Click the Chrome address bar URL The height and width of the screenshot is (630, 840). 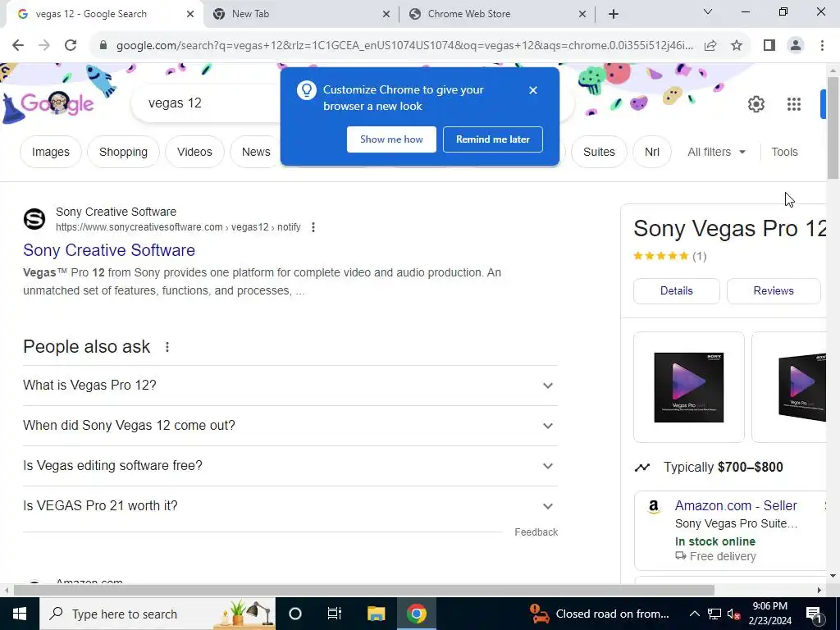point(404,46)
